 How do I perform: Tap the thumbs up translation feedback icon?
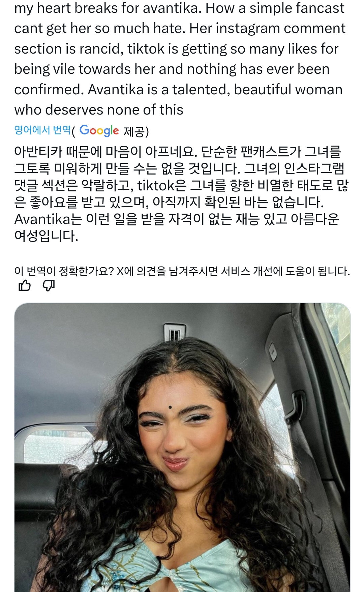pos(25,285)
